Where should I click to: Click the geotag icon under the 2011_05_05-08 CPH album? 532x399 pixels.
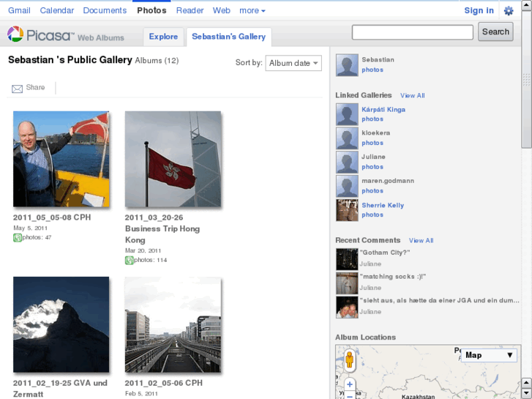coord(18,238)
